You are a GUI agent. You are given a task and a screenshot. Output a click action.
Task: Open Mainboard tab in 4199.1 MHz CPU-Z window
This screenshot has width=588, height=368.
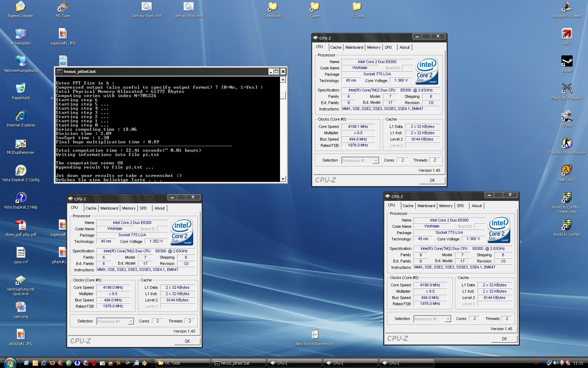pos(354,47)
